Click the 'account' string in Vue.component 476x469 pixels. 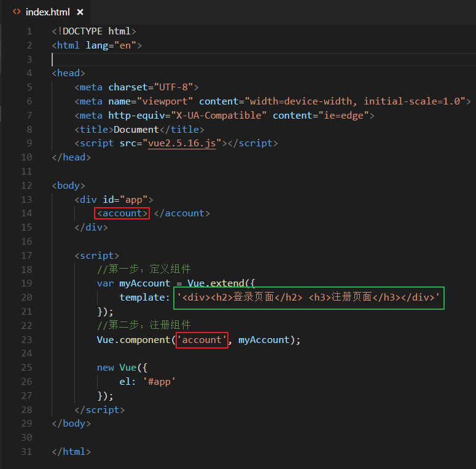point(202,340)
